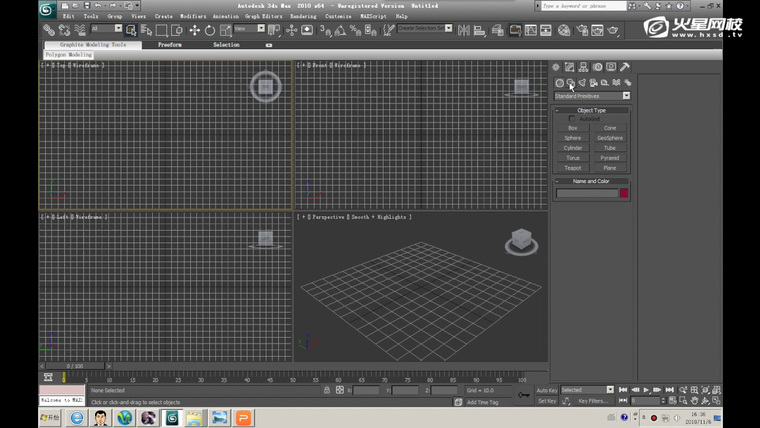Select the Lights category icon
This screenshot has width=760, height=428.
pyautogui.click(x=582, y=83)
